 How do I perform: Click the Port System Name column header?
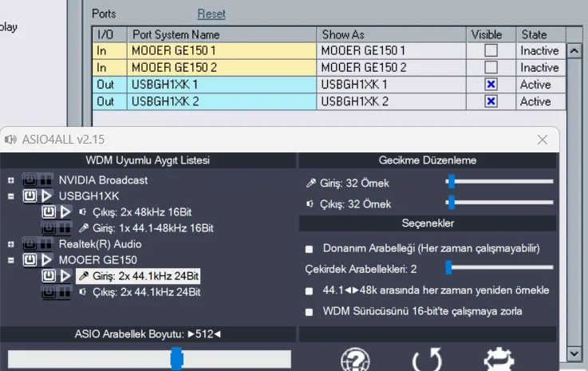pyautogui.click(x=176, y=34)
